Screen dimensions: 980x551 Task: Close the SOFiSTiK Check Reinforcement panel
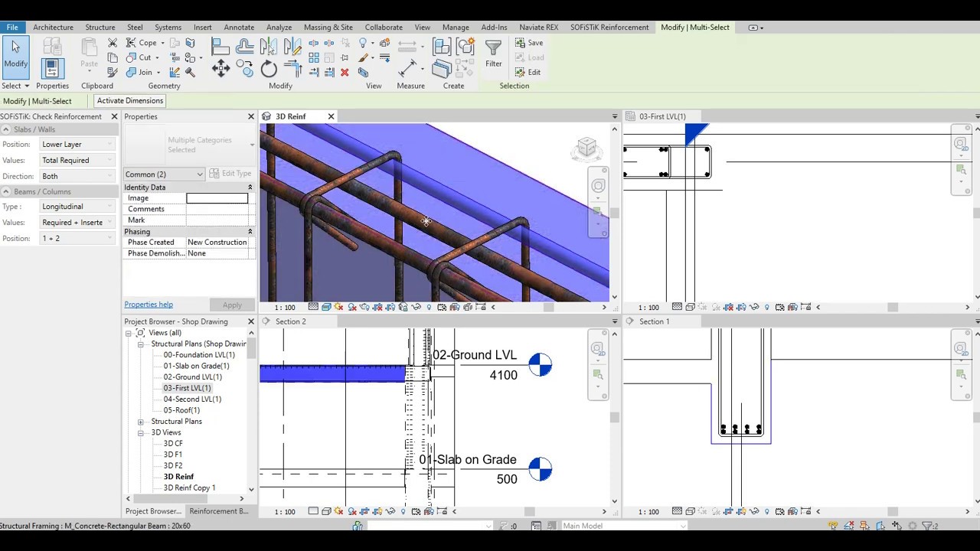coord(114,116)
